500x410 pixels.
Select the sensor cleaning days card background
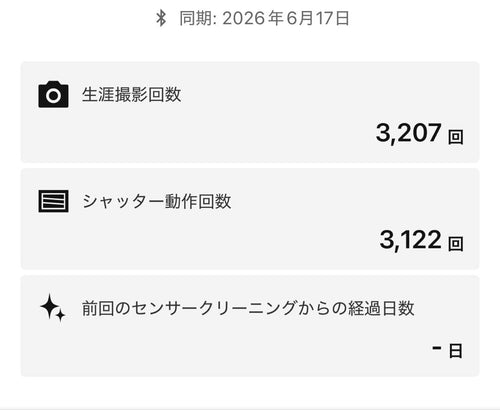pos(250,326)
